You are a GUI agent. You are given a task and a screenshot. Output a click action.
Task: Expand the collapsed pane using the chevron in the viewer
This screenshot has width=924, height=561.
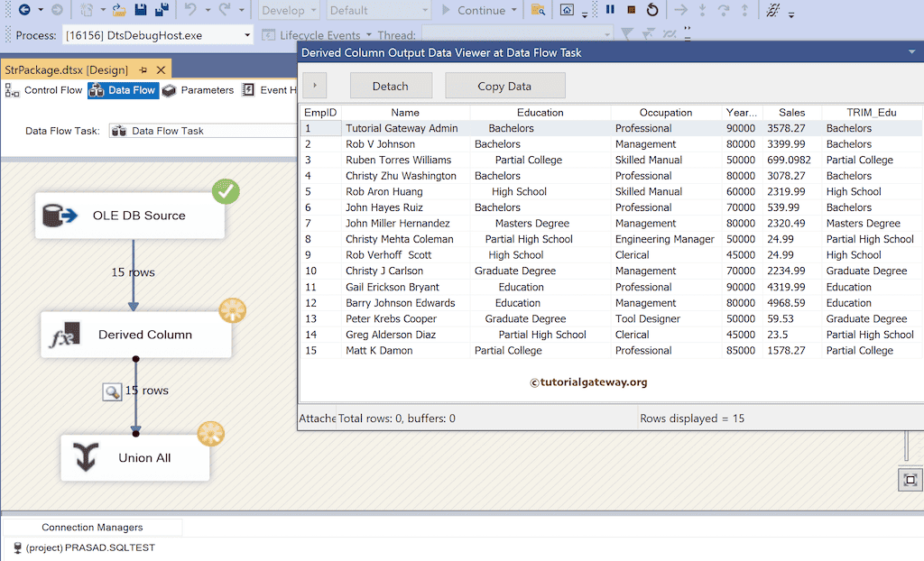(315, 86)
